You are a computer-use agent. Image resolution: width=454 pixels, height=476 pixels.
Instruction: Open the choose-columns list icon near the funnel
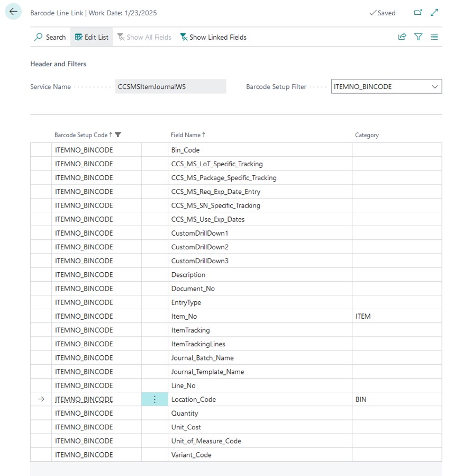click(x=434, y=37)
